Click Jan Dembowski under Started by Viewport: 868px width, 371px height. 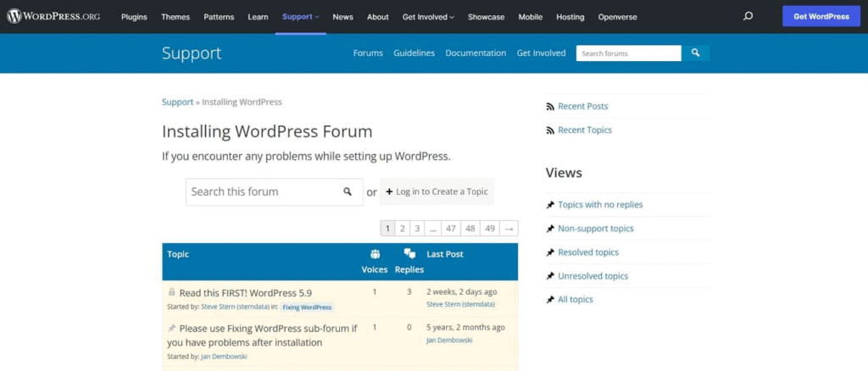click(x=224, y=356)
